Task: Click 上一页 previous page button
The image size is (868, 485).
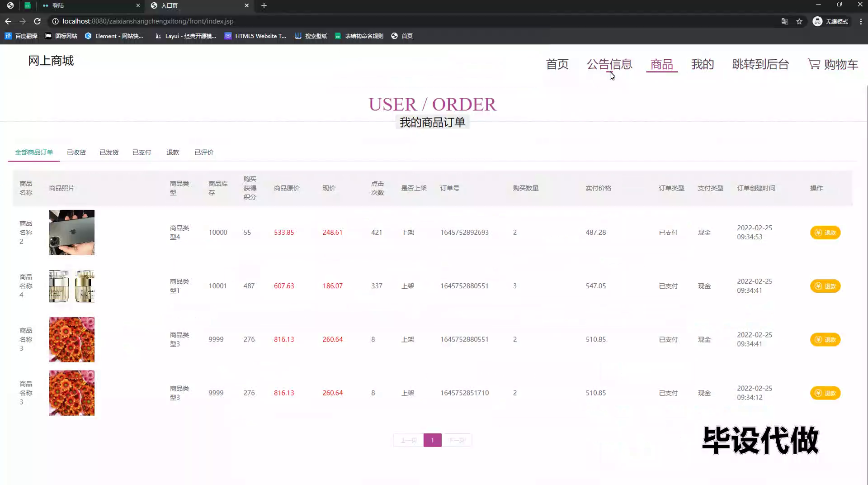Action: click(x=408, y=440)
